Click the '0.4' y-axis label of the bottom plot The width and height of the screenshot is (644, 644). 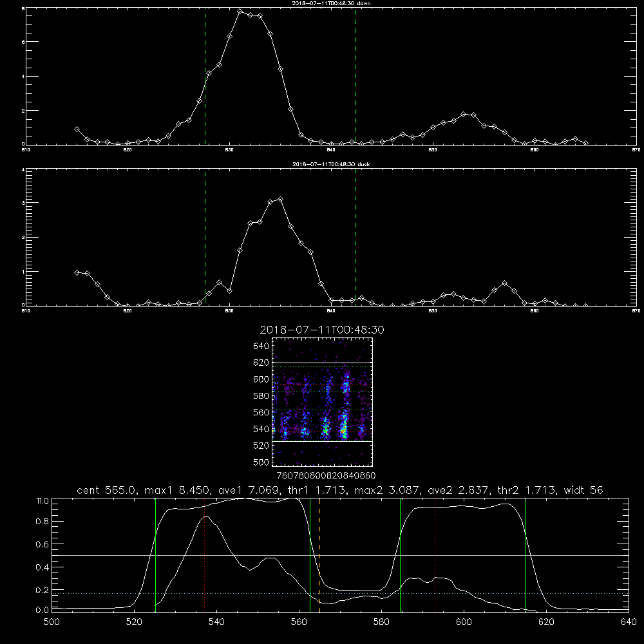pyautogui.click(x=43, y=567)
